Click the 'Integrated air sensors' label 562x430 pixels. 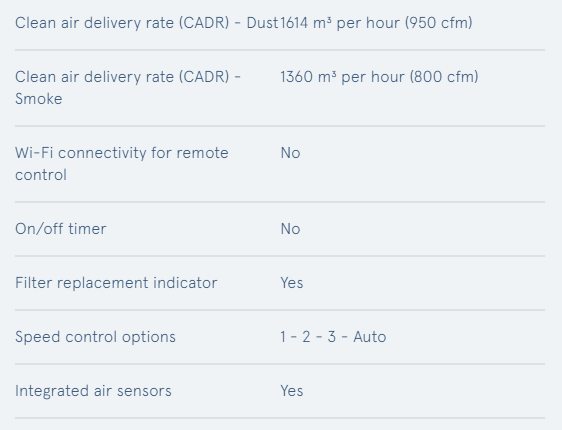[x=93, y=391]
